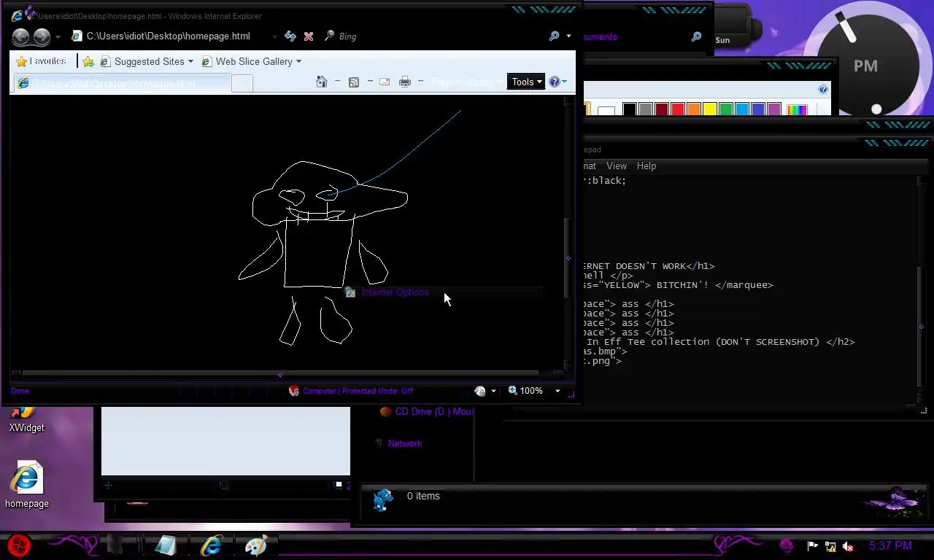The width and height of the screenshot is (934, 560).
Task: Click the Explorer window search magnifier icon
Action: (x=697, y=36)
